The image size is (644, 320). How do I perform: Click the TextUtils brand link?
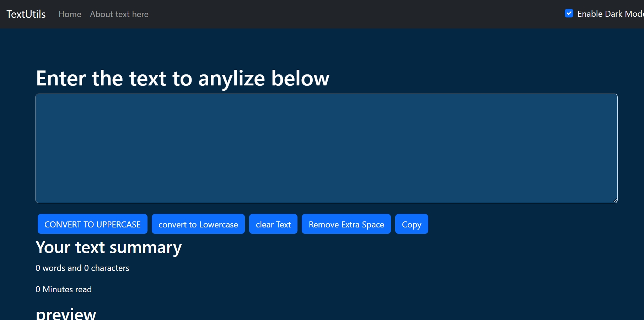(x=26, y=14)
